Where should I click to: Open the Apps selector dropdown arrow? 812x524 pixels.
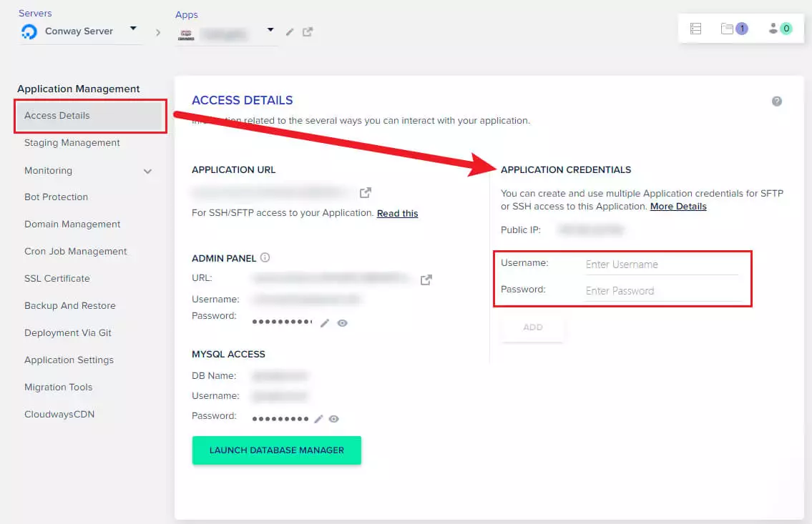click(x=270, y=30)
